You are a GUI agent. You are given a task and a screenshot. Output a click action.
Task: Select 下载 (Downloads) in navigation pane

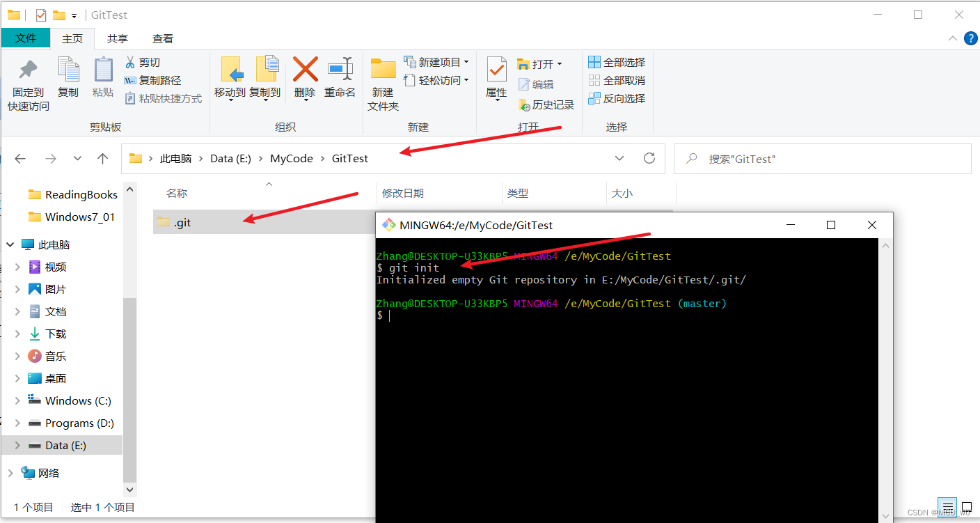click(x=47, y=334)
